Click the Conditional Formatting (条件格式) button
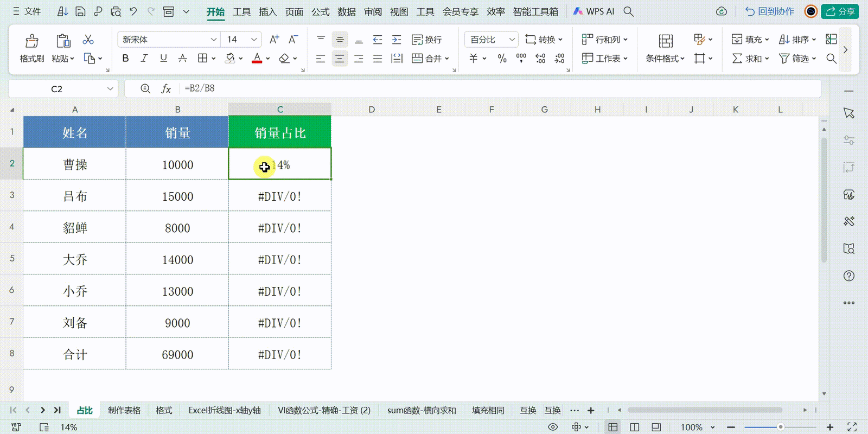 pos(665,48)
